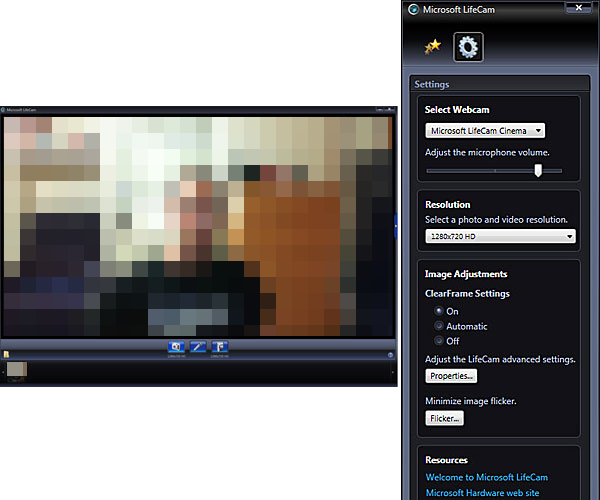Take a photo with the camera button
The width and height of the screenshot is (600, 500).
pyautogui.click(x=176, y=347)
